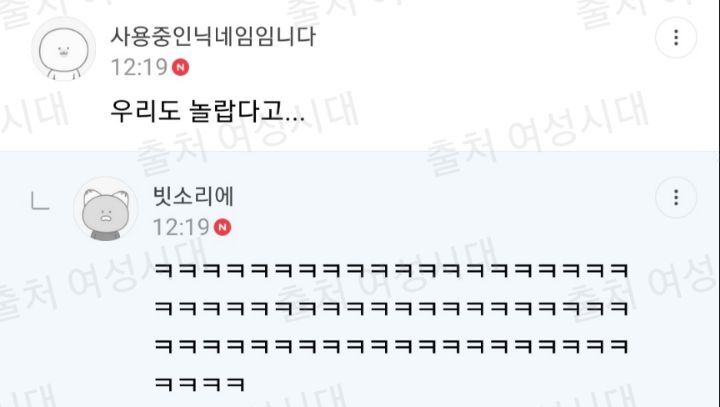Click the short last ㅋㅋㅋㅋ line

point(199,384)
